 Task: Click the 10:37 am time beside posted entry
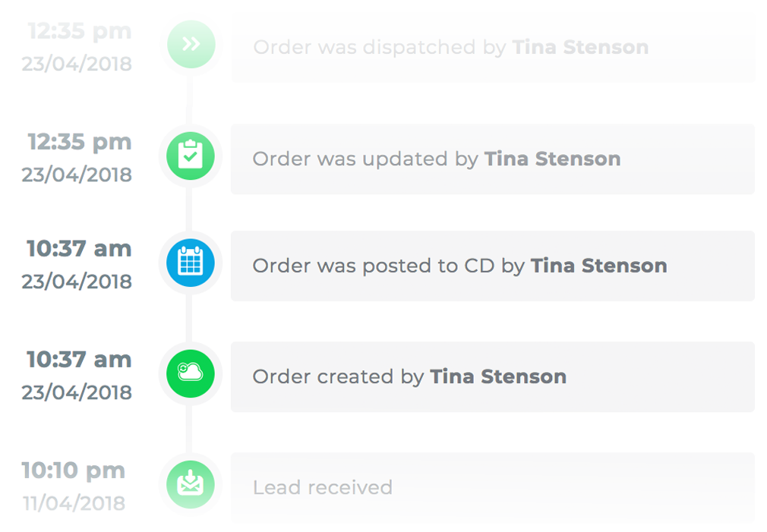[x=79, y=249]
